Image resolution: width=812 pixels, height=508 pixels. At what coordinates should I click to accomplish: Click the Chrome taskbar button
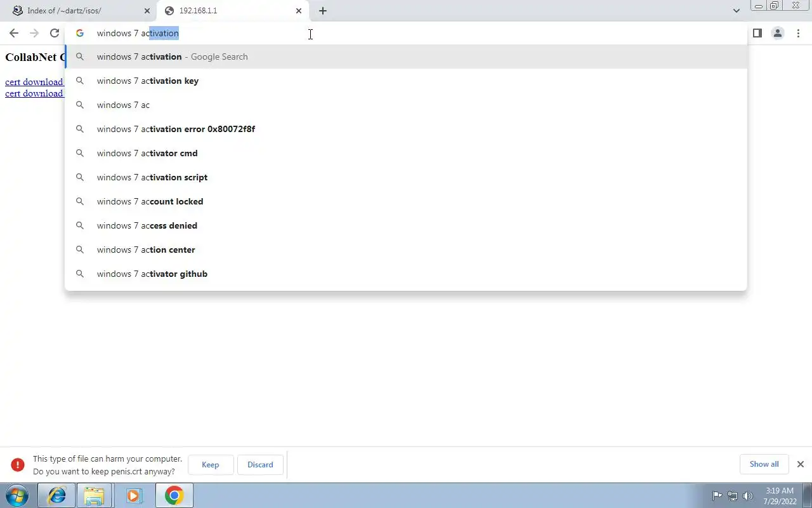point(174,495)
